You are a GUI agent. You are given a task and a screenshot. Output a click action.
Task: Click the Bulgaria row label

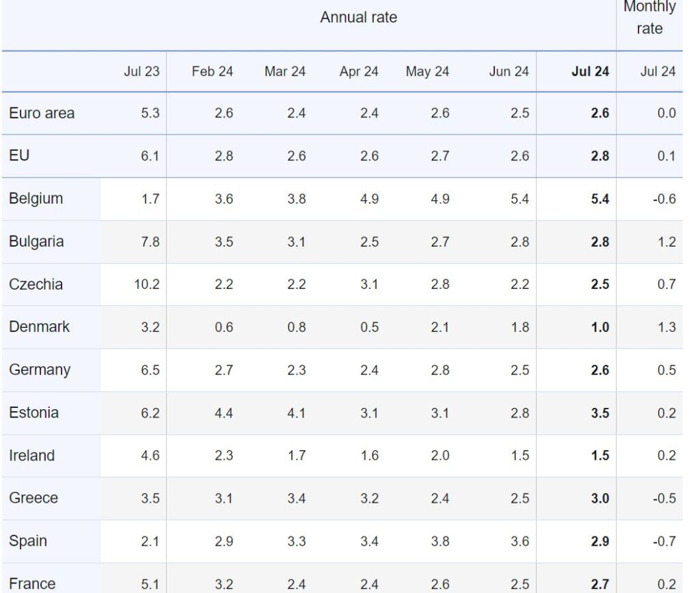pos(36,241)
